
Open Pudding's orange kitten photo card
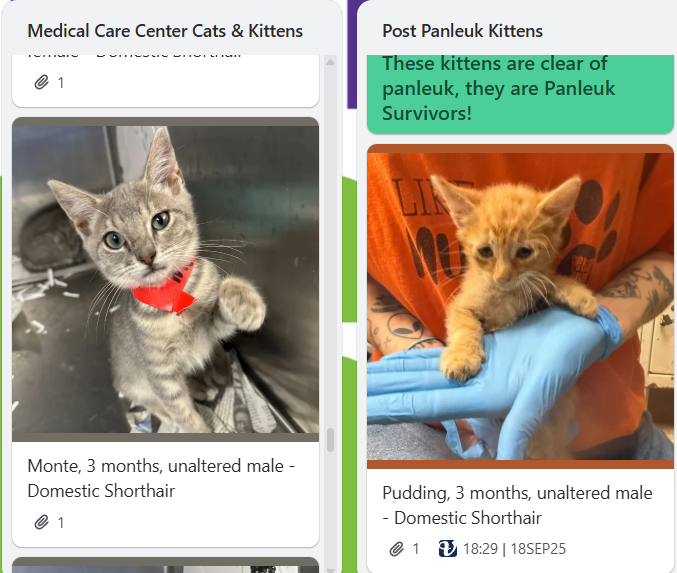click(520, 306)
